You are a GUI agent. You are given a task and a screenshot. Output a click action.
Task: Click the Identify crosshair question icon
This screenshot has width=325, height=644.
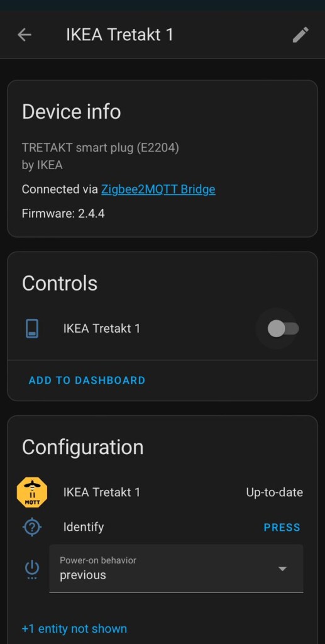pyautogui.click(x=32, y=527)
